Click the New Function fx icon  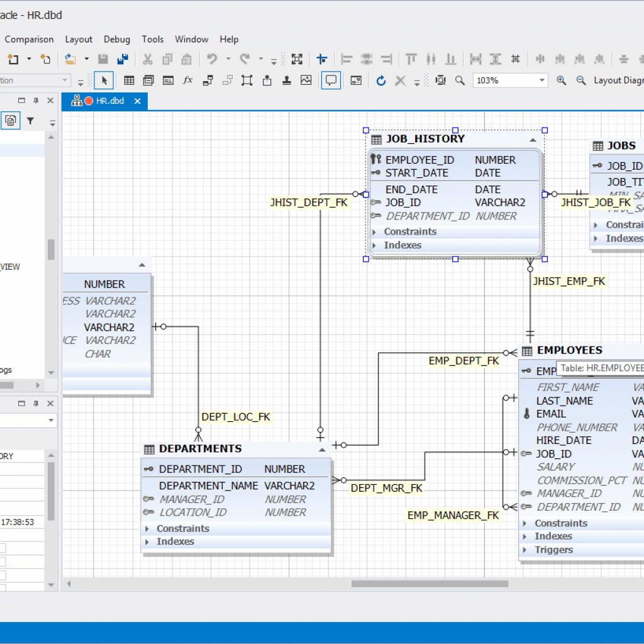click(187, 80)
